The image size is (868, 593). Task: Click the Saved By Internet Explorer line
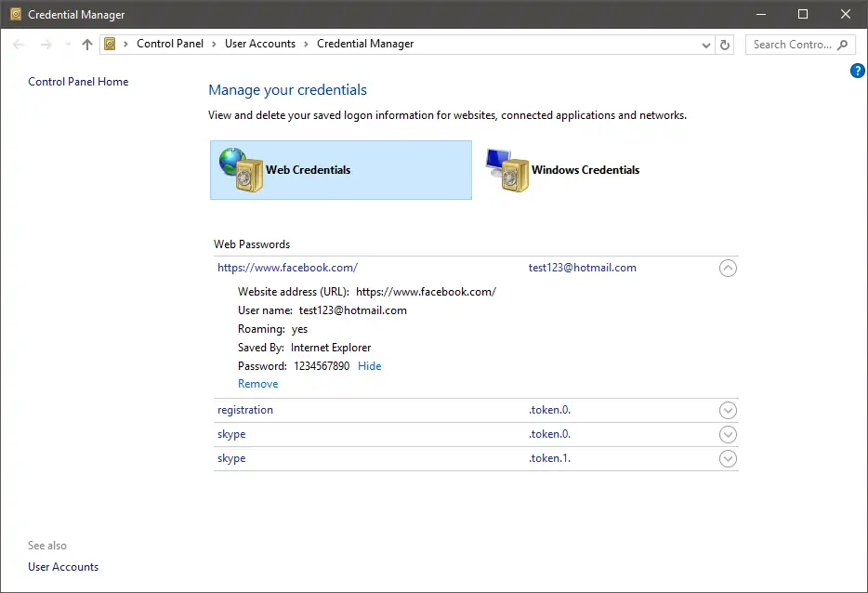click(x=305, y=348)
